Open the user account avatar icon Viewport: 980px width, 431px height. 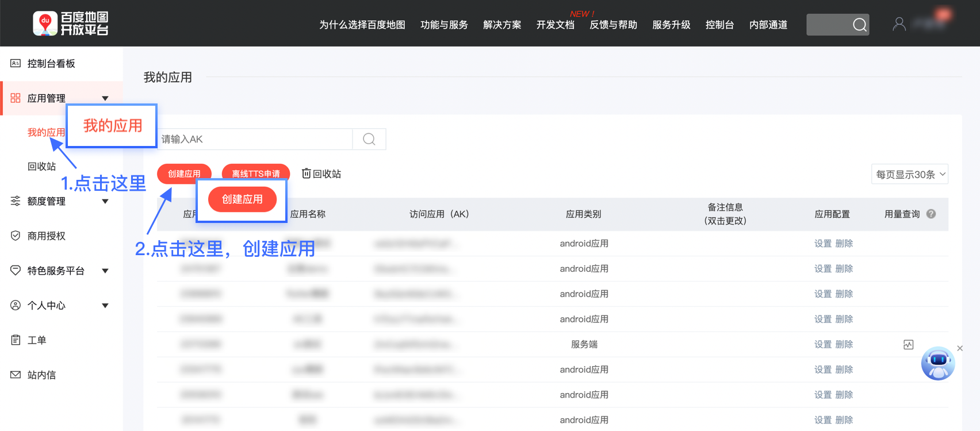[x=899, y=24]
